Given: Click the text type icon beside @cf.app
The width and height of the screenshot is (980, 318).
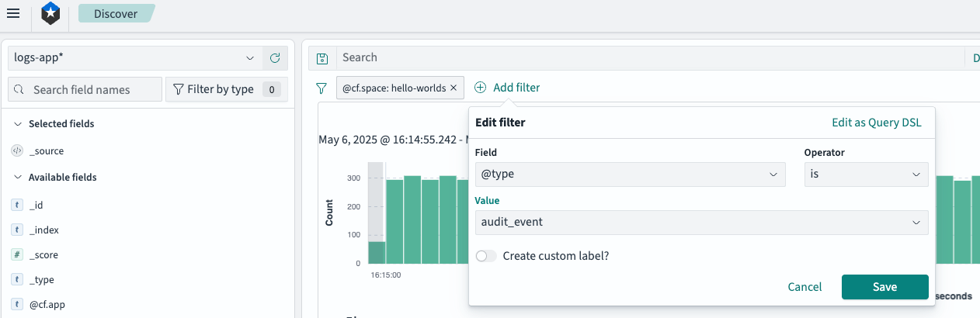Looking at the screenshot, I should click(17, 304).
